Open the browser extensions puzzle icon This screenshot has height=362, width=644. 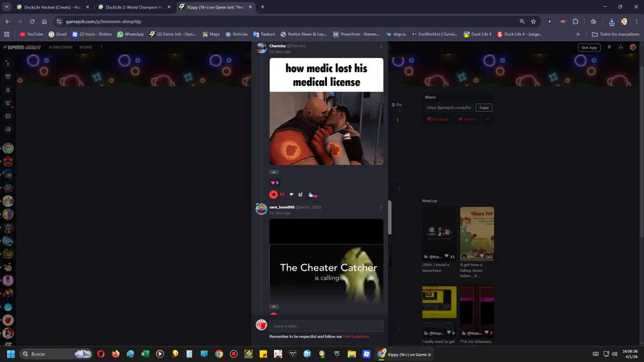[575, 21]
